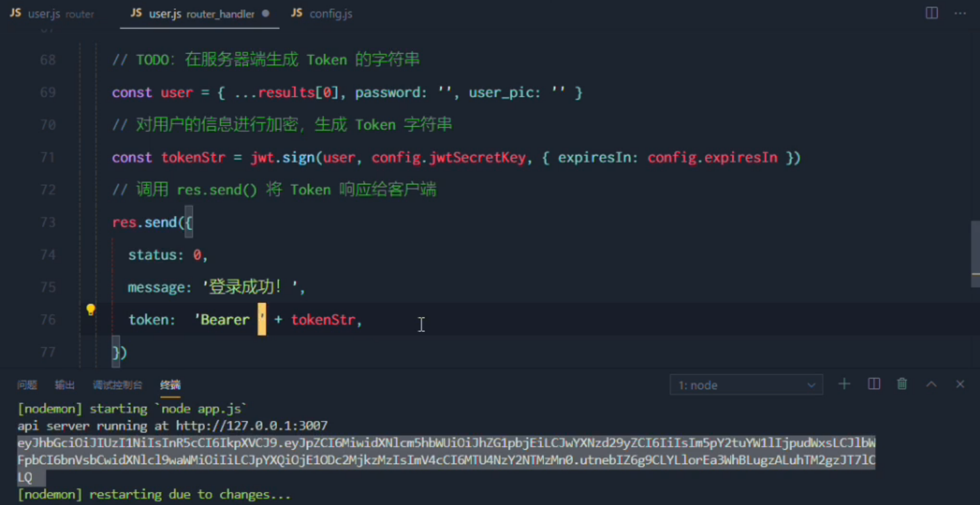The image size is (980, 505).
Task: Open the editor More Actions menu
Action: click(960, 13)
